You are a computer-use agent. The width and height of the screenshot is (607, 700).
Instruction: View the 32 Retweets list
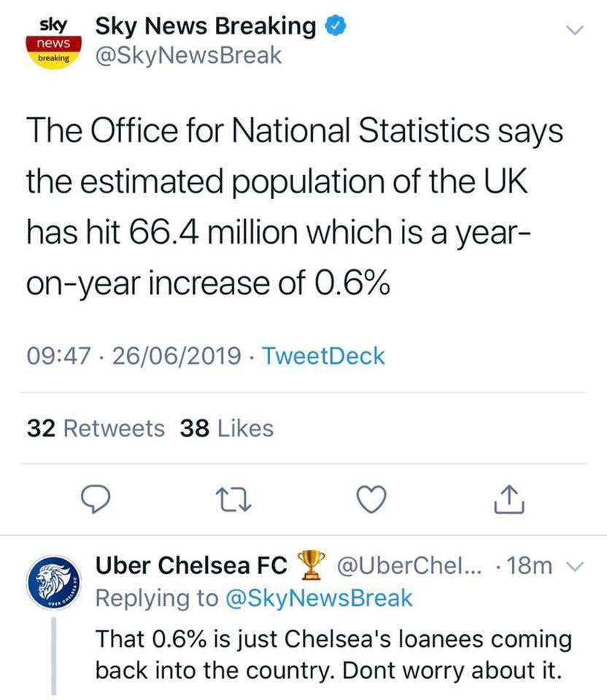pos(96,428)
